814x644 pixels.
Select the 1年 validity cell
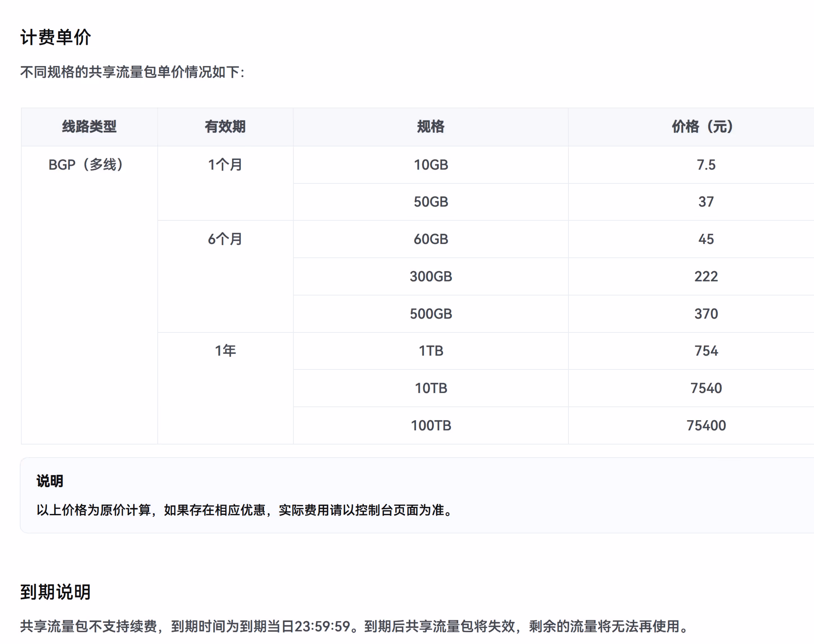[x=225, y=388]
